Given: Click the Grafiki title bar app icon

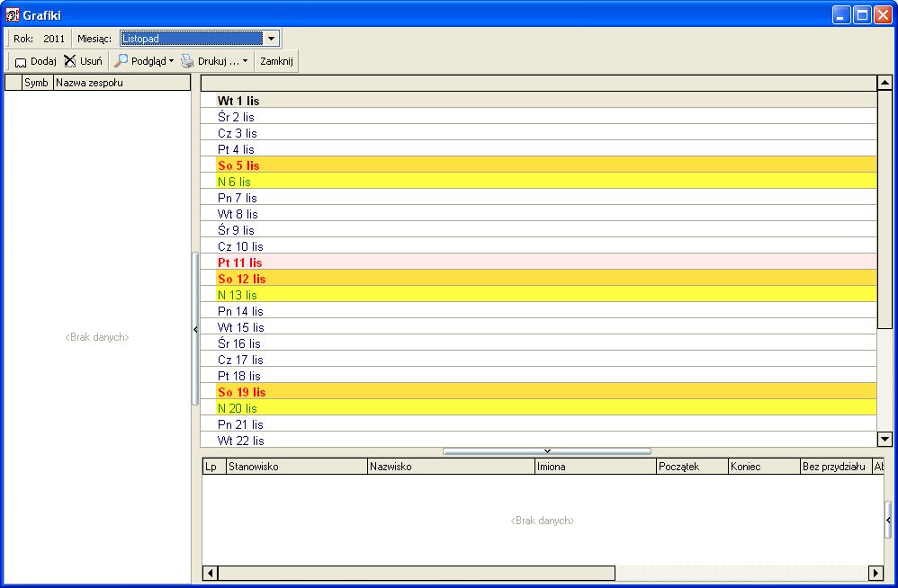Looking at the screenshot, I should pos(12,15).
